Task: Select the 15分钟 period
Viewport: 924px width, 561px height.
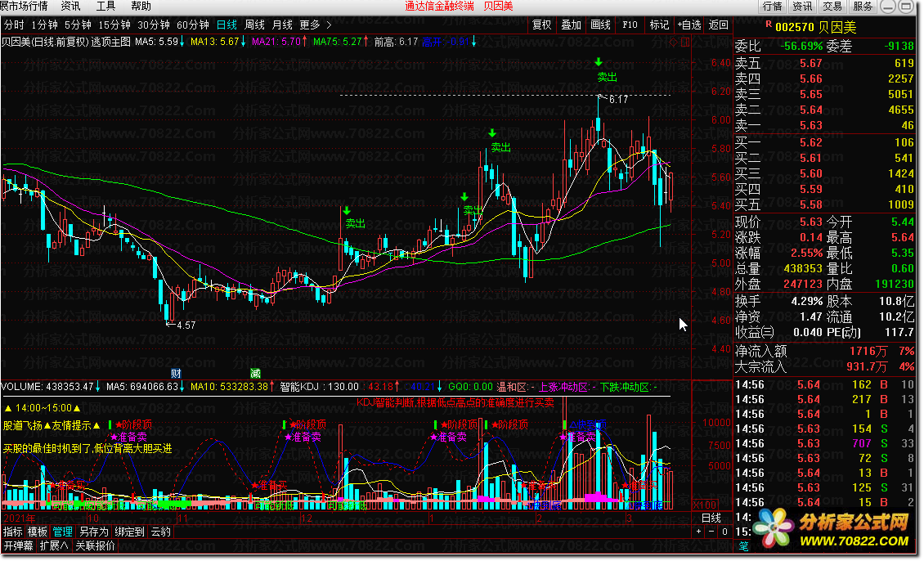Action: click(114, 25)
